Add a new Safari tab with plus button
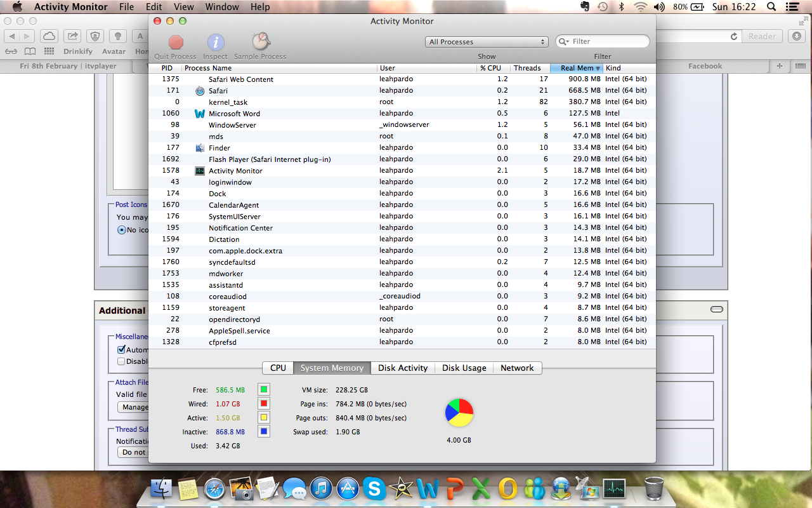This screenshot has height=508, width=812. 780,66
